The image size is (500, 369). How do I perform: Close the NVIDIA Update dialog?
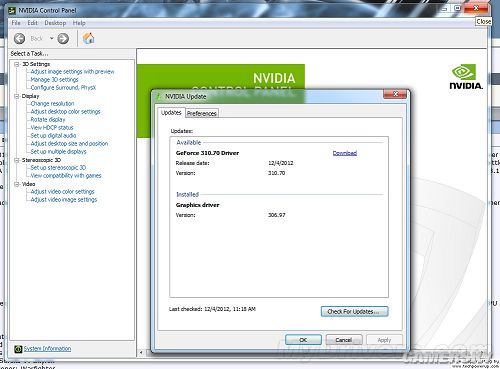pos(395,94)
